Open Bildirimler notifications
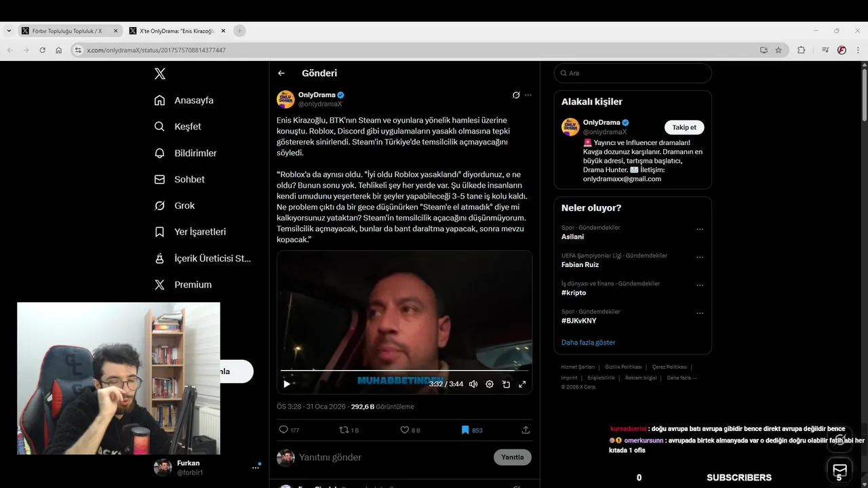The height and width of the screenshot is (488, 868). [x=185, y=153]
